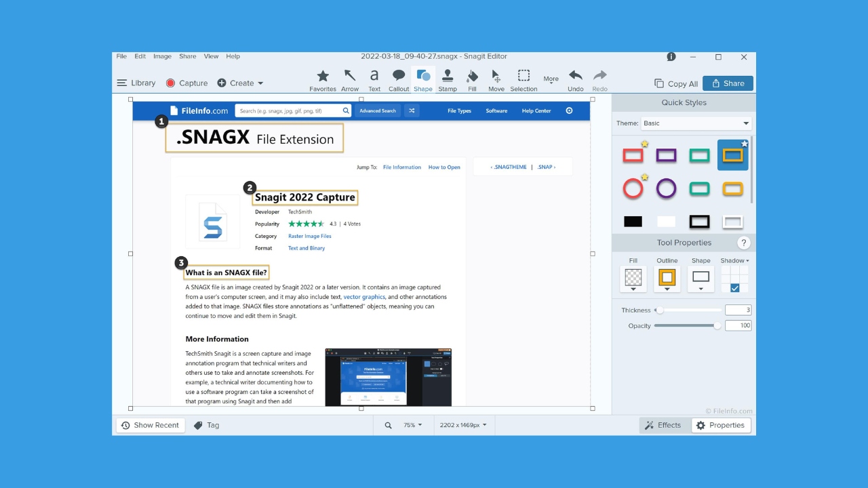Apply the black outline rectangle style
The height and width of the screenshot is (488, 868).
coord(699,222)
